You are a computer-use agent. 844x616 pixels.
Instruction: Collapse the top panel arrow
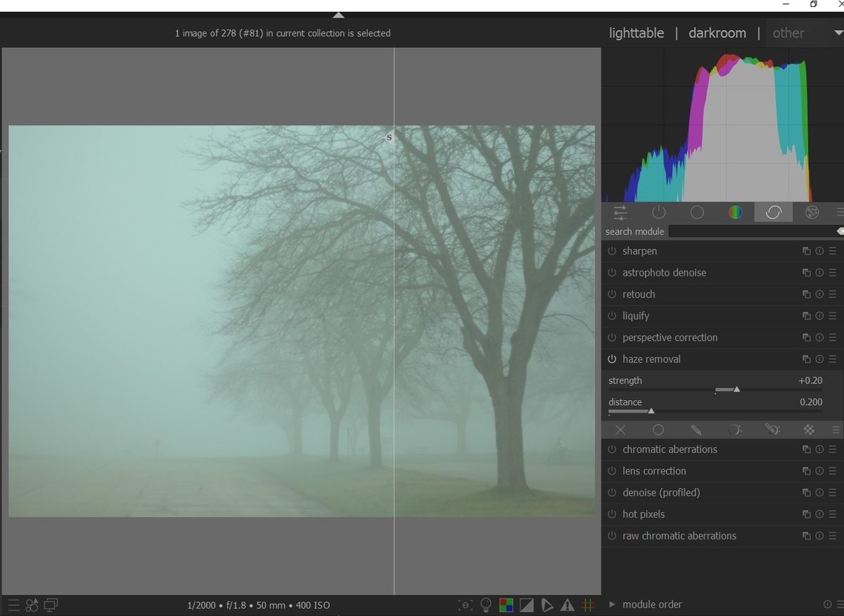(x=338, y=15)
